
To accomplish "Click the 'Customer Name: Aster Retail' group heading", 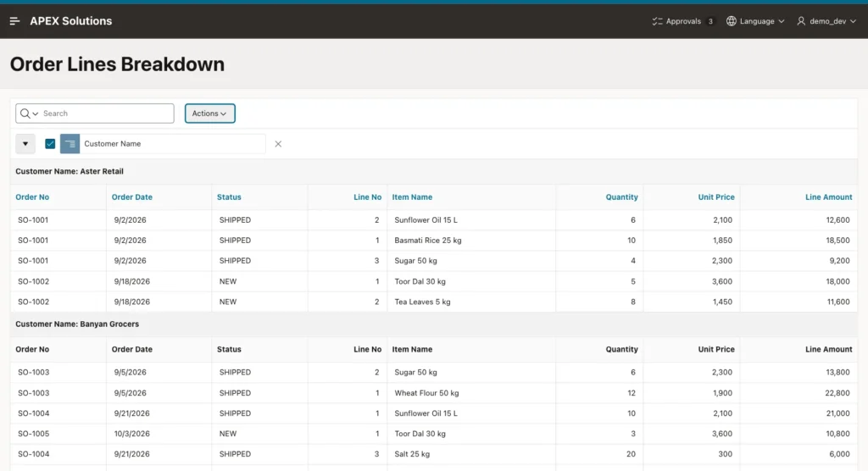I will coord(70,172).
